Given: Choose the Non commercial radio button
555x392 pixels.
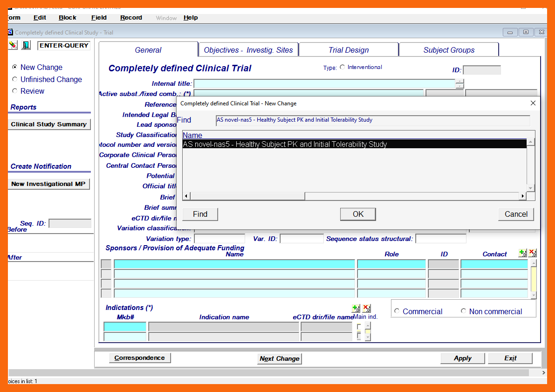Looking at the screenshot, I should 463,311.
